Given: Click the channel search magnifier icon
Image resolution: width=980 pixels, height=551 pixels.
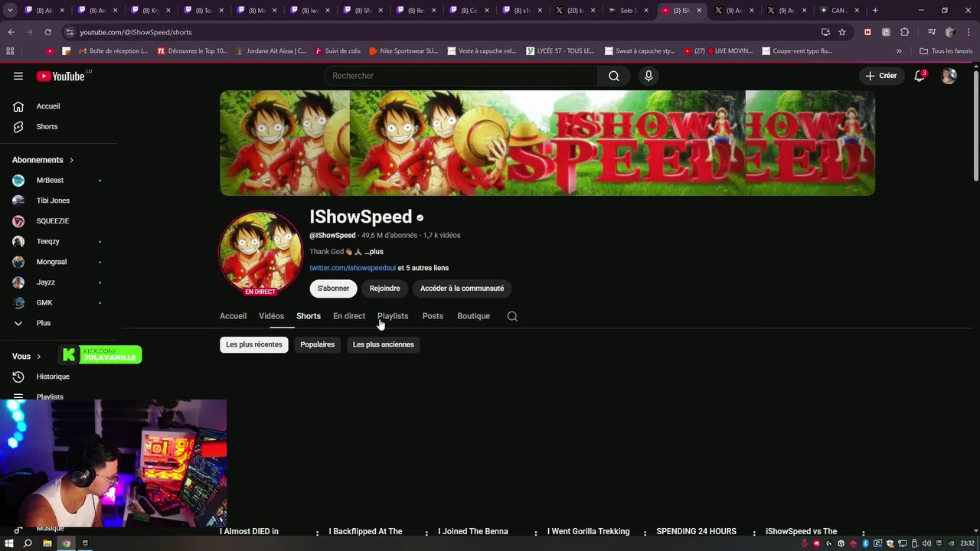Looking at the screenshot, I should coord(512,316).
